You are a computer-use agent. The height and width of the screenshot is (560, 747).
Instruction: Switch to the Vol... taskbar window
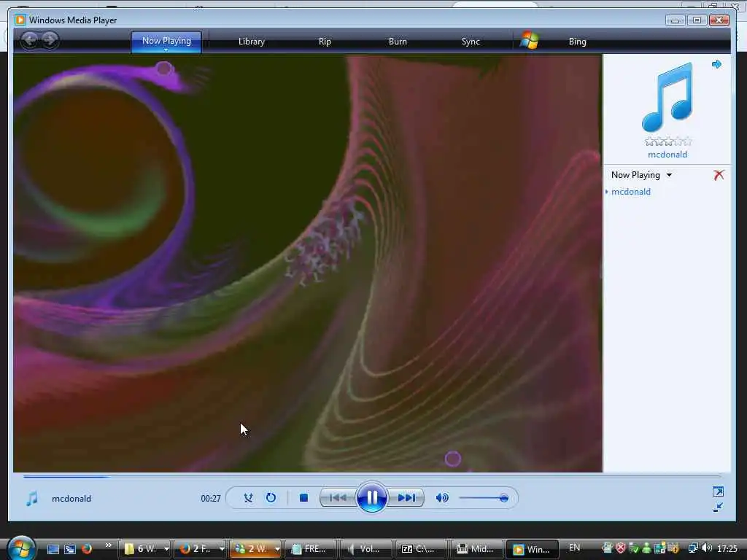click(x=365, y=549)
